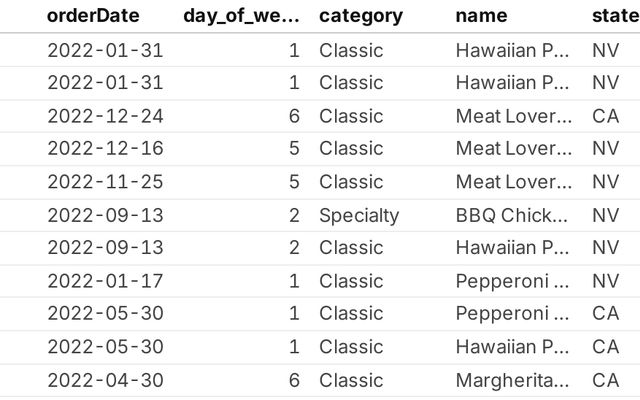
Task: Select the 2022-11-25 date cell
Action: click(x=105, y=182)
